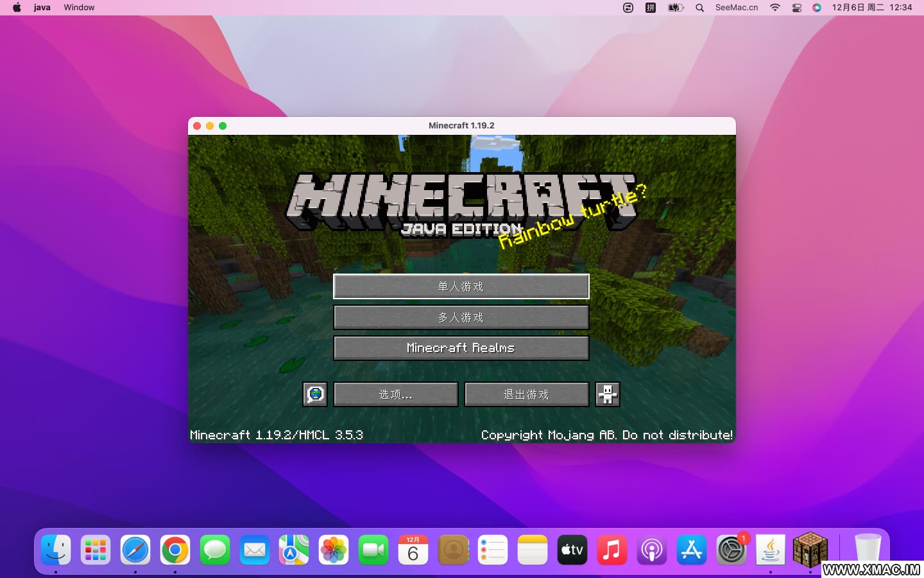Screen dimensions: 924x578
Task: Click the rounded menu bar icon left of grid
Action: click(628, 8)
